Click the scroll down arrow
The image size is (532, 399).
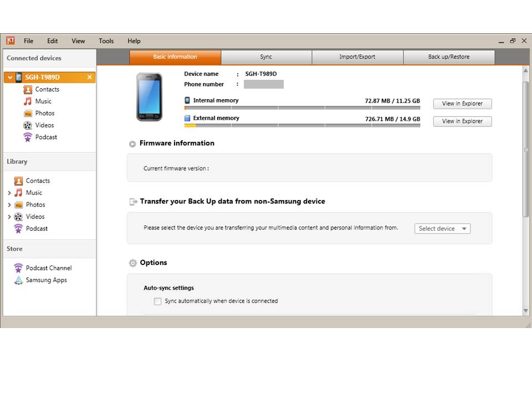point(525,311)
